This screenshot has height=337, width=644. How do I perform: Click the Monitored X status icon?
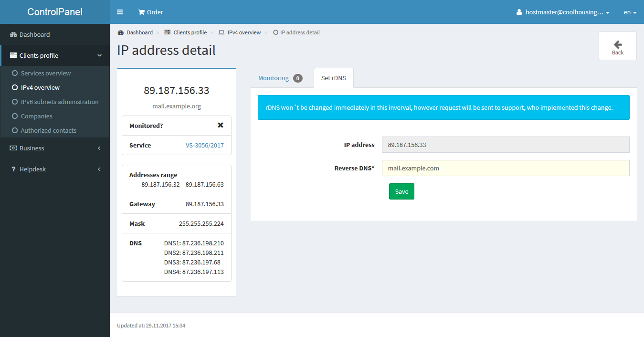[220, 125]
